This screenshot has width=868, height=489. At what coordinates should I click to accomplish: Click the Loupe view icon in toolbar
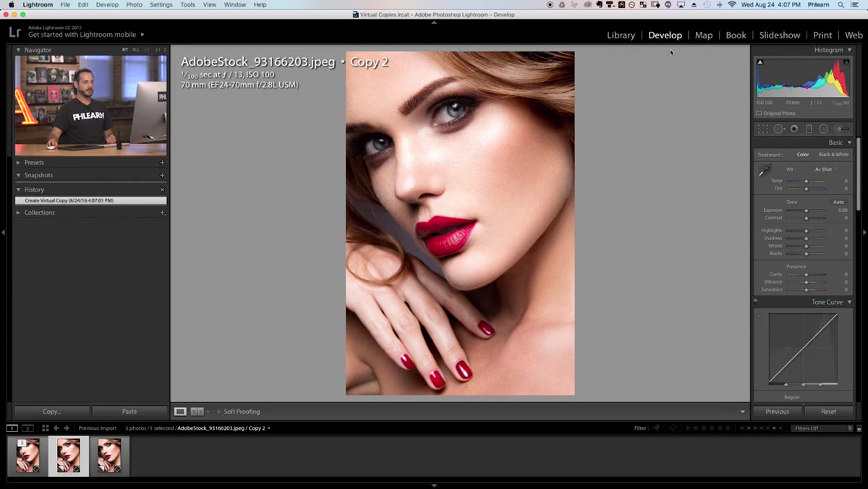click(x=180, y=412)
